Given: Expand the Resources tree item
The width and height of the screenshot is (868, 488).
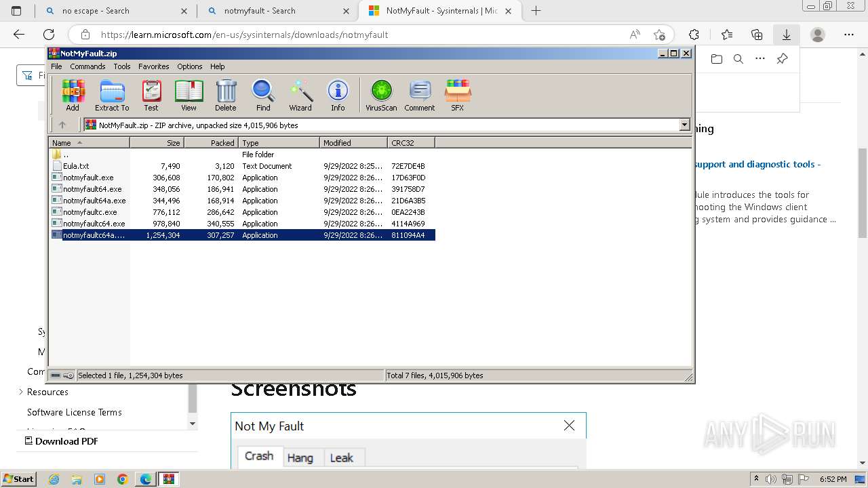Looking at the screenshot, I should coord(21,392).
